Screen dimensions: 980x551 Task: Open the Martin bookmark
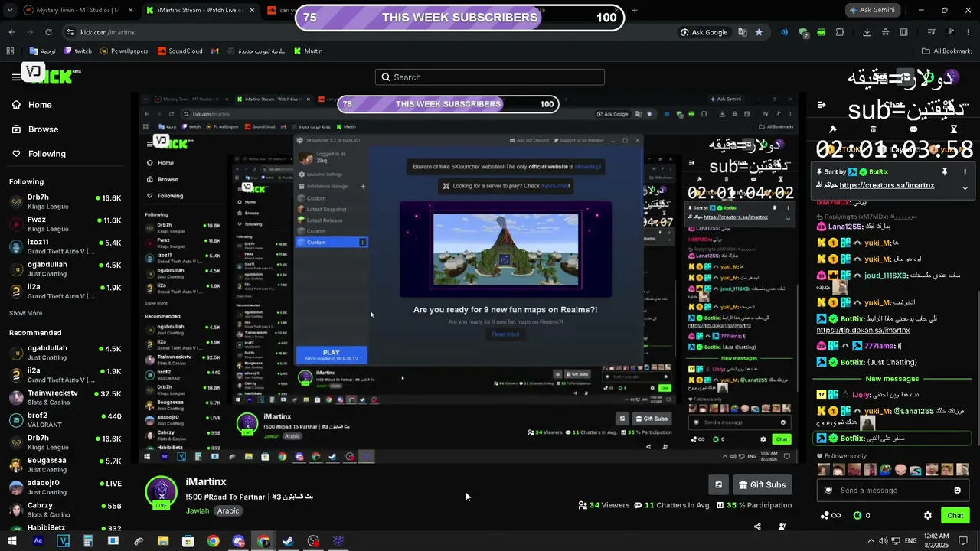[x=308, y=51]
